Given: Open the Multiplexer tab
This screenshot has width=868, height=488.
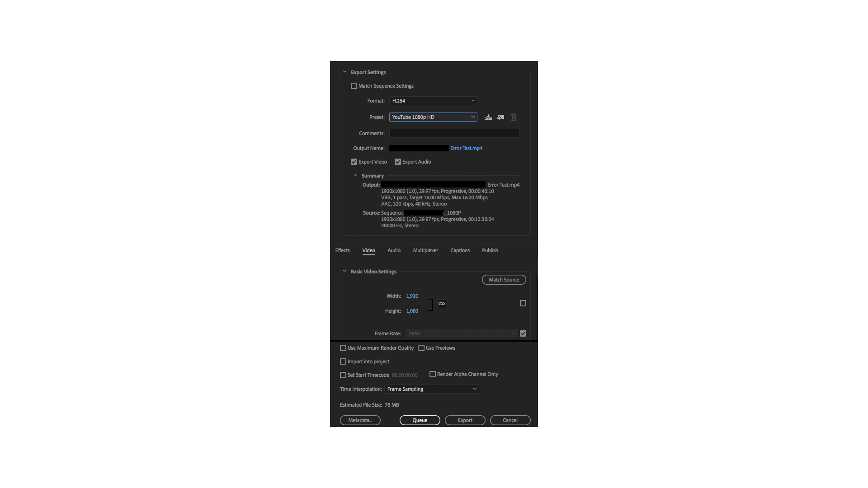Looking at the screenshot, I should (x=425, y=250).
